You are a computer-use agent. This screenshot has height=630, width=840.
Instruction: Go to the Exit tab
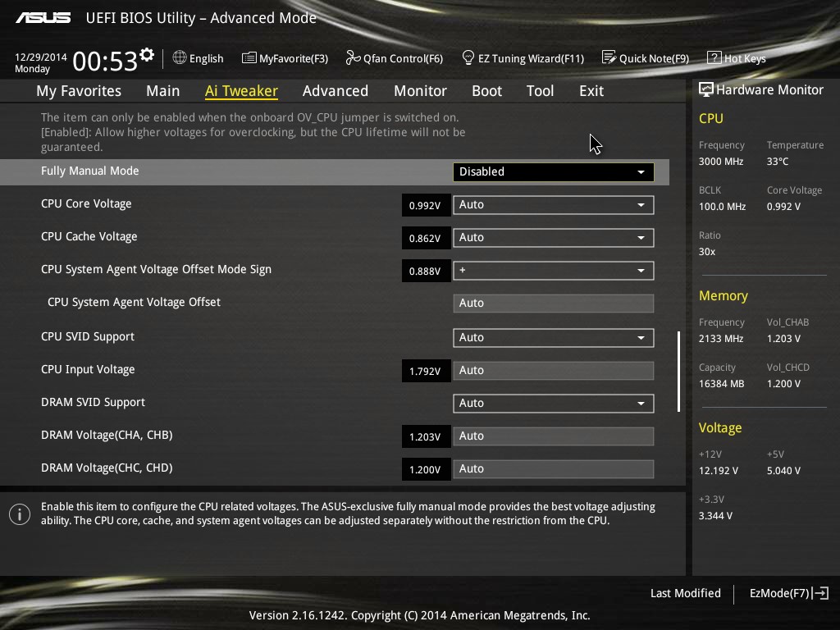point(591,90)
